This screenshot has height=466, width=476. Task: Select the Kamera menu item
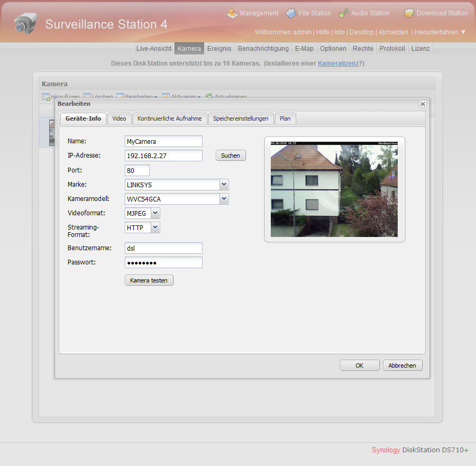pyautogui.click(x=189, y=49)
